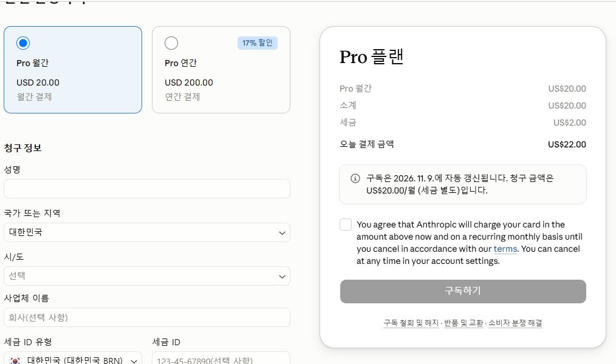
Task: Click the 17% 할인 badge
Action: coord(258,42)
